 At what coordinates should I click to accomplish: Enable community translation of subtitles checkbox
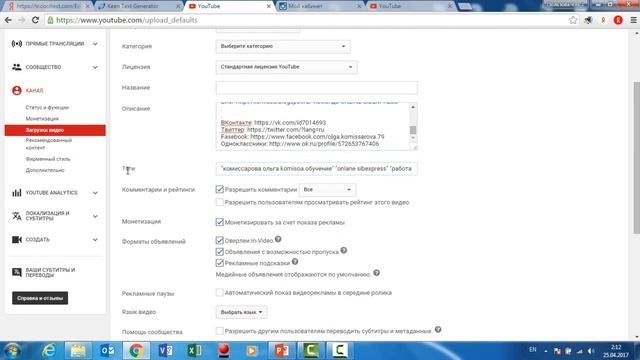tap(220, 331)
